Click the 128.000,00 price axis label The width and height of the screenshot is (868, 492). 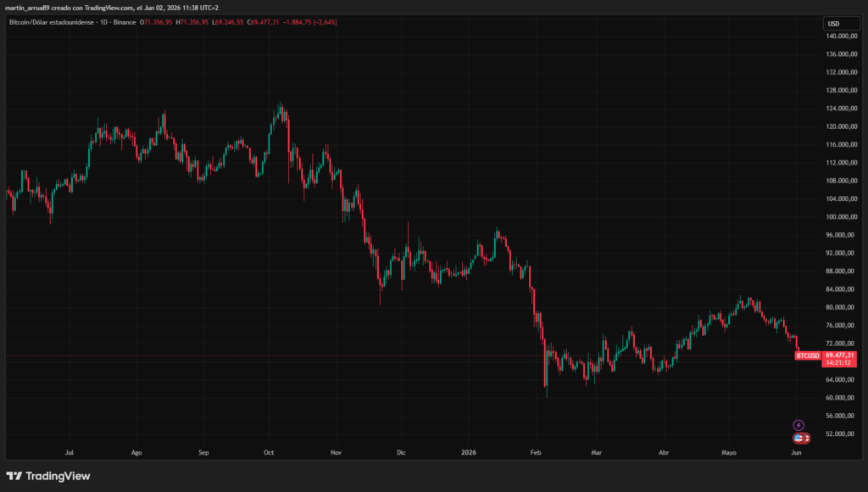tap(842, 90)
